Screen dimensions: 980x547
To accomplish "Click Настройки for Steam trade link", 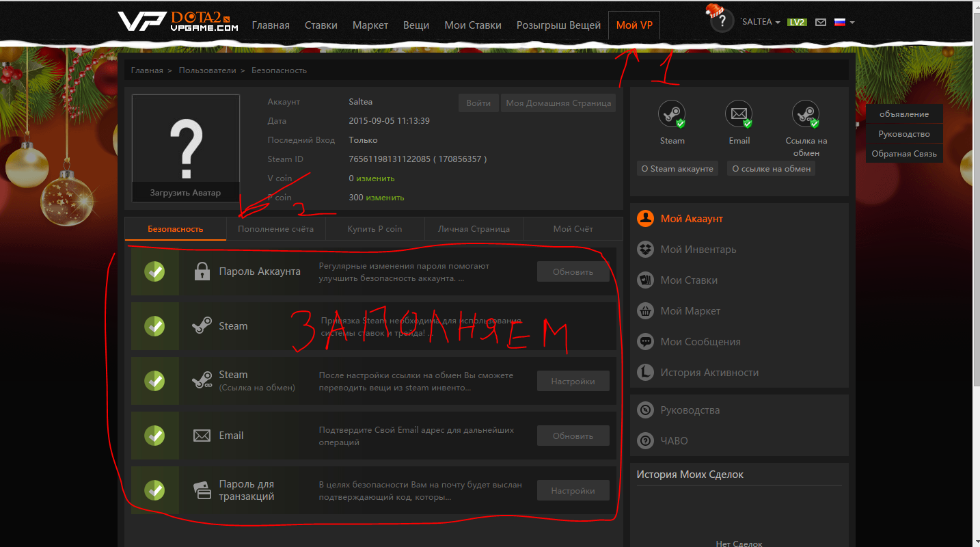I will click(x=573, y=381).
